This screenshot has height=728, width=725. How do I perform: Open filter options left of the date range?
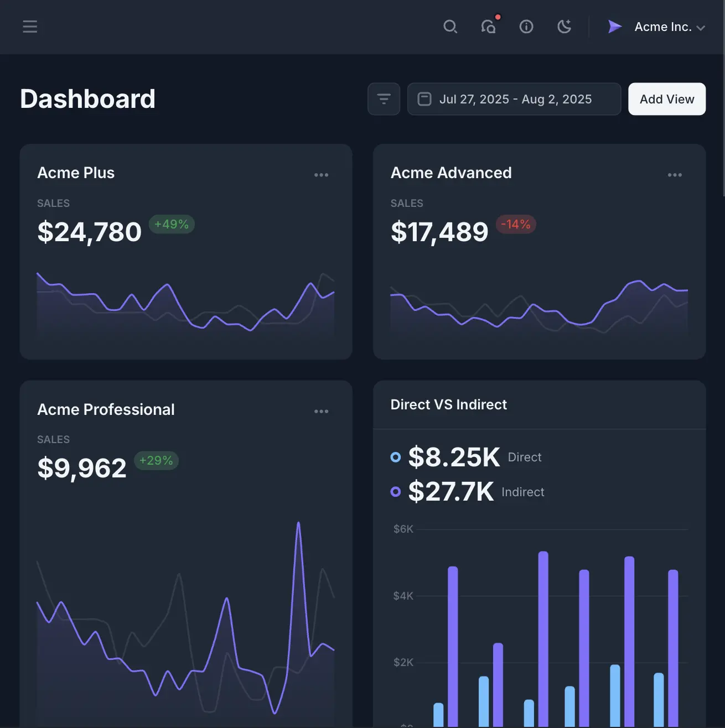(384, 99)
